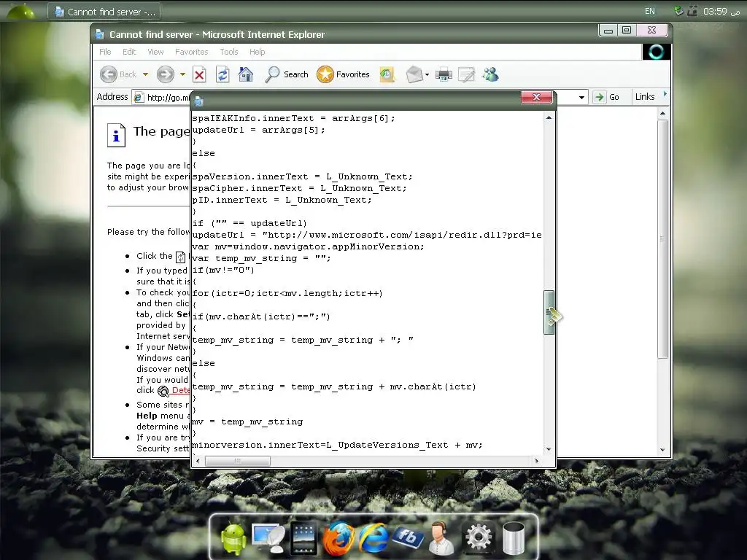Open the Messenger people icon
The width and height of the screenshot is (747, 560).
(x=490, y=74)
